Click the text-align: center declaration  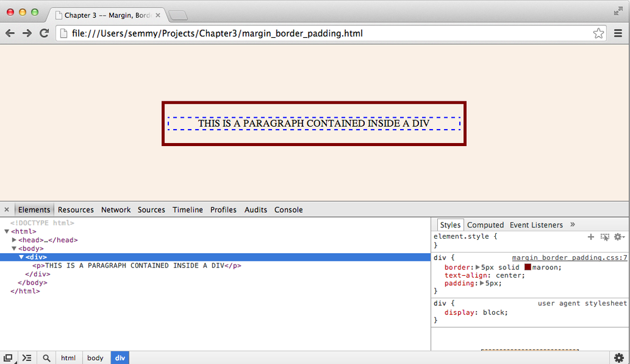[x=484, y=275]
